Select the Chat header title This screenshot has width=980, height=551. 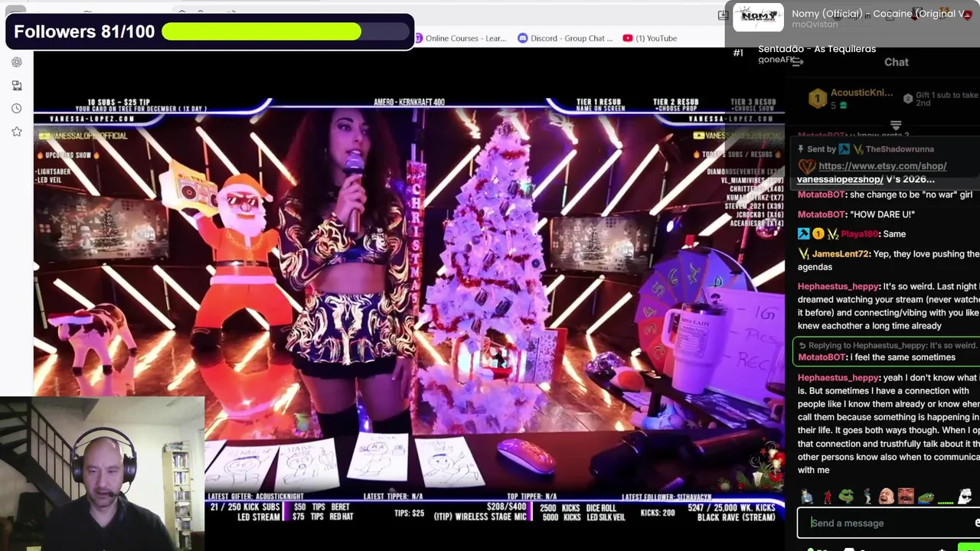tap(896, 62)
